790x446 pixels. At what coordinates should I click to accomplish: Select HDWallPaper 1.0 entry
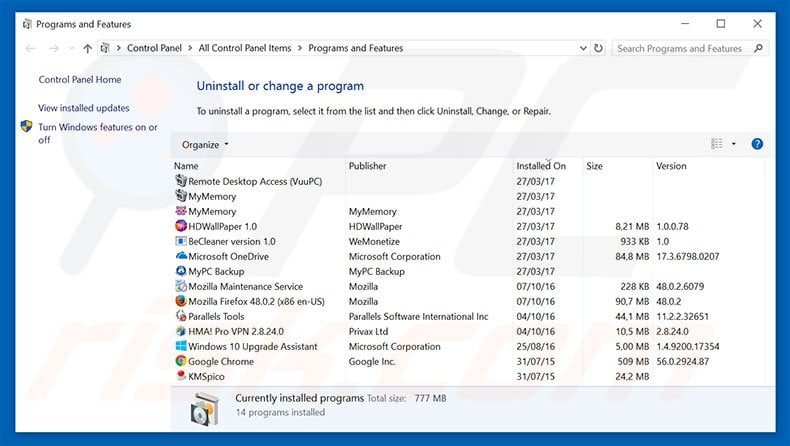point(222,226)
